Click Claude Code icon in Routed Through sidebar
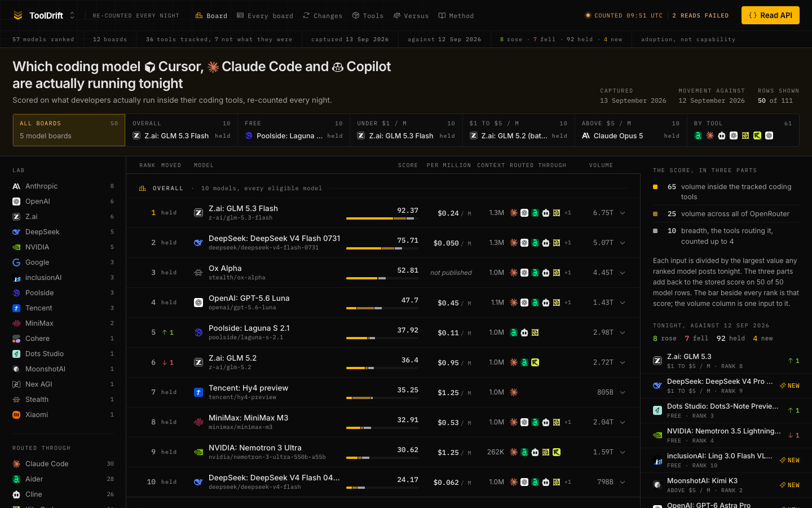Screen dimensions: 812x508 [16, 464]
